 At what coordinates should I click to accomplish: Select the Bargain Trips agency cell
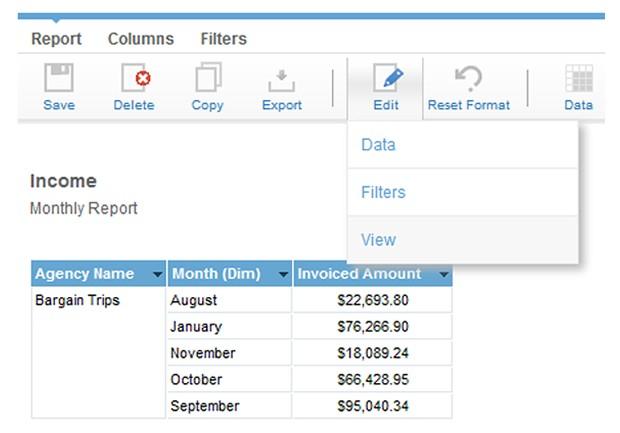pyautogui.click(x=98, y=352)
